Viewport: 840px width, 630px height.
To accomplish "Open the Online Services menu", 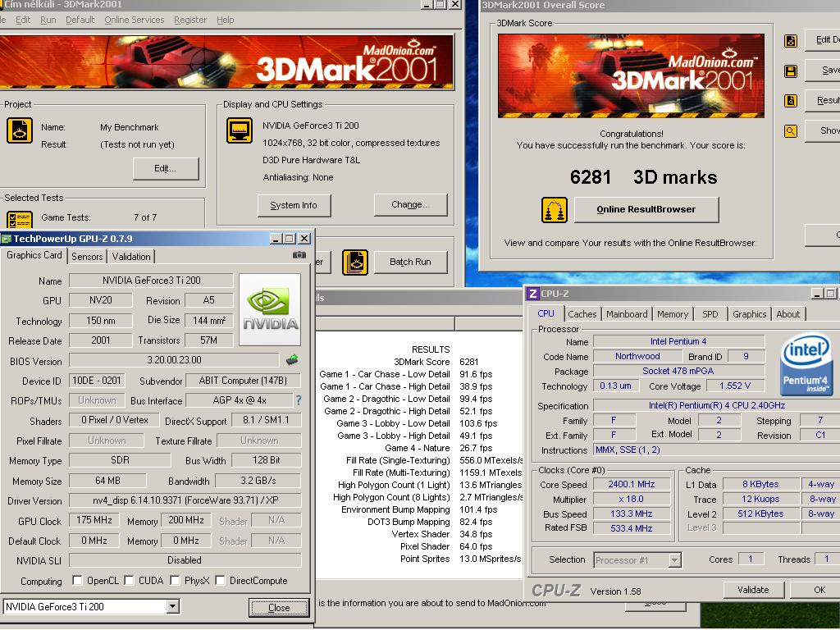I will [x=135, y=20].
